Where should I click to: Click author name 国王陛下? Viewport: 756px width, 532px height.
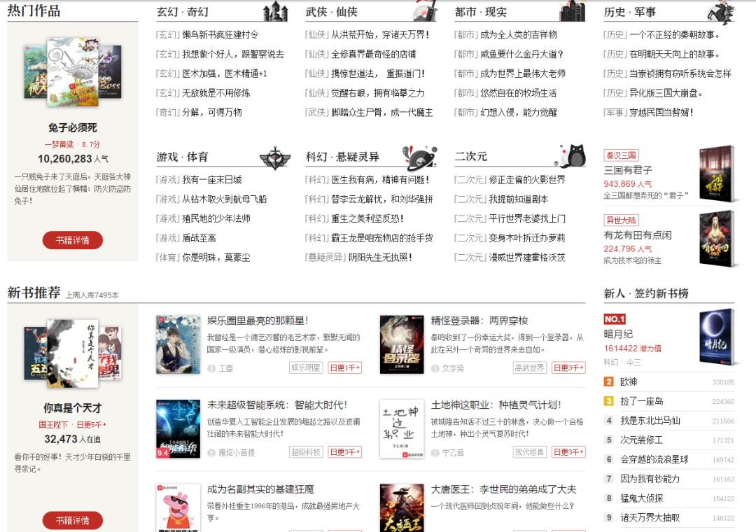tap(53, 424)
